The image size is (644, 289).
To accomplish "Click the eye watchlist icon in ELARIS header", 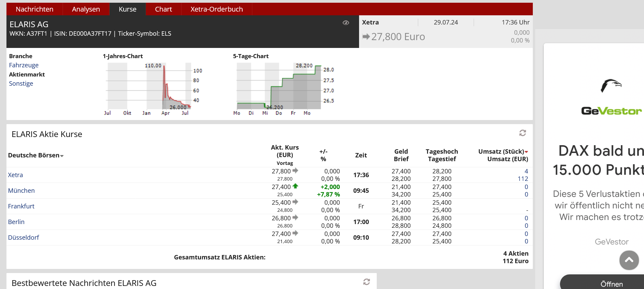I will pyautogui.click(x=346, y=23).
